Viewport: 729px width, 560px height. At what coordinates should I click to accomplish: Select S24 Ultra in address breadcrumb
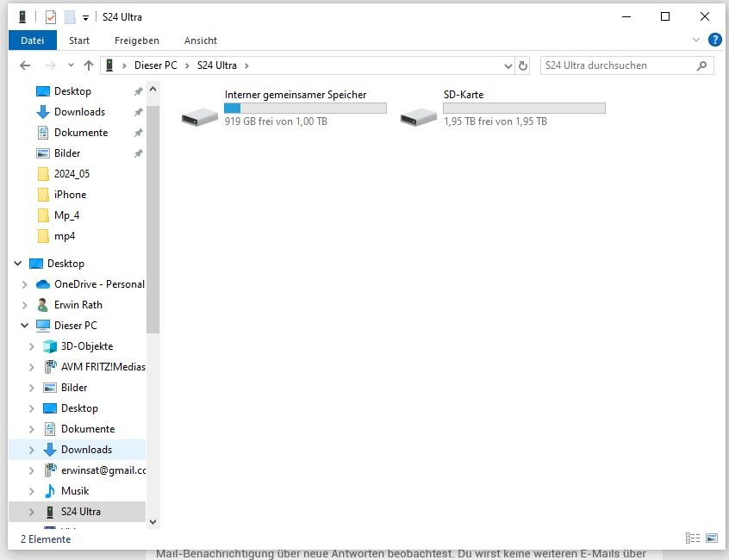(216, 65)
